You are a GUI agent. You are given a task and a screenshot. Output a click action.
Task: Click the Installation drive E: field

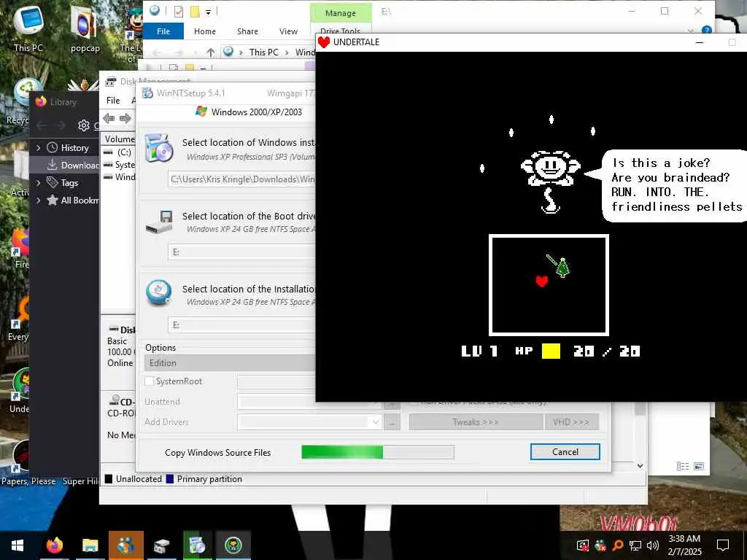pyautogui.click(x=241, y=324)
